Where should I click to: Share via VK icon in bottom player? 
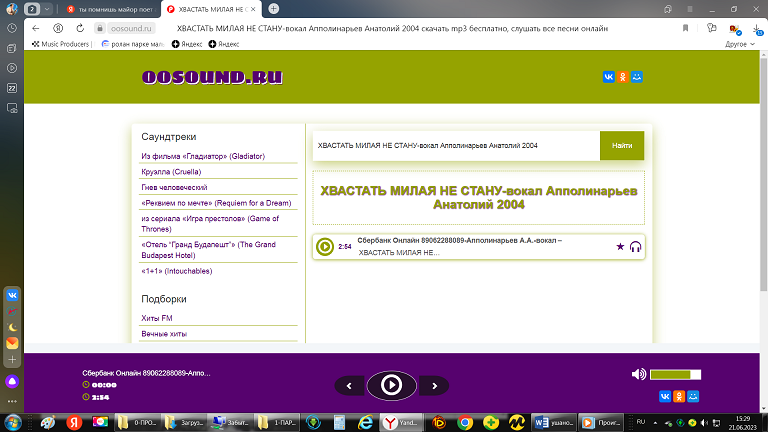pyautogui.click(x=665, y=396)
